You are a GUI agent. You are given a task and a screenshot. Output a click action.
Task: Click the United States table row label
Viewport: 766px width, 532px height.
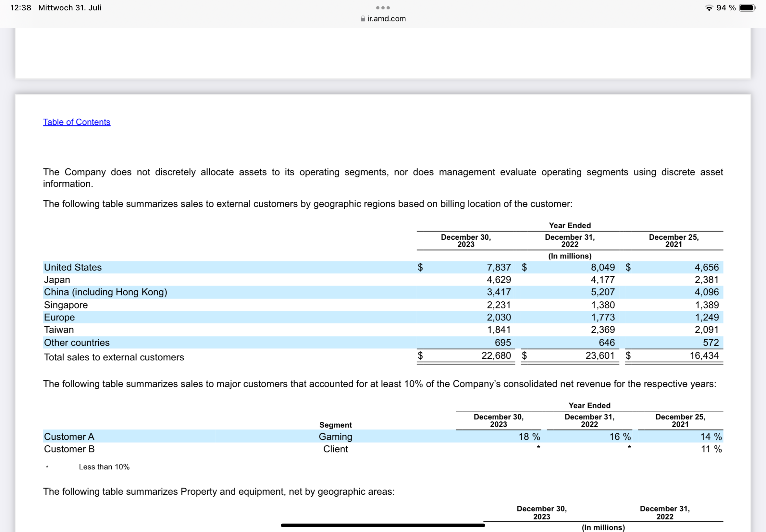(x=73, y=267)
